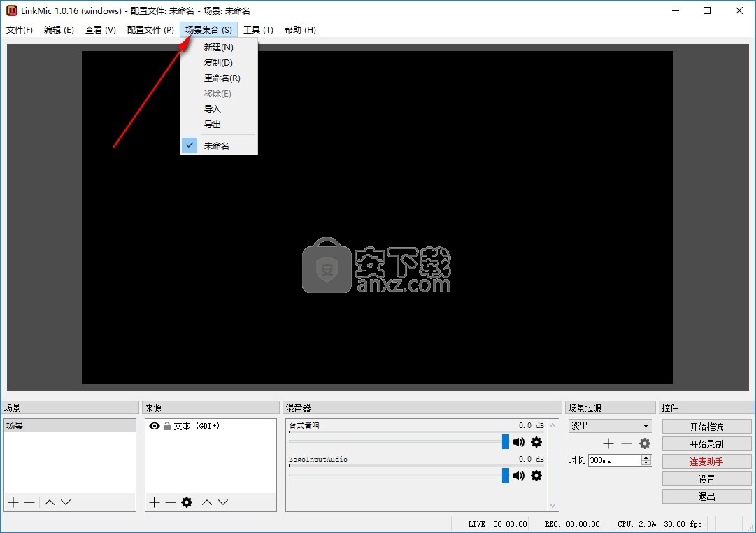Decrease transition duration with down stepper
Viewport: 756px width, 533px height.
point(647,463)
